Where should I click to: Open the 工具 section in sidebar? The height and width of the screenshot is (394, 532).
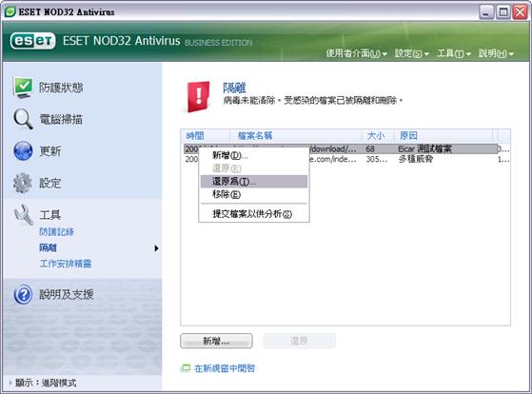click(x=49, y=215)
